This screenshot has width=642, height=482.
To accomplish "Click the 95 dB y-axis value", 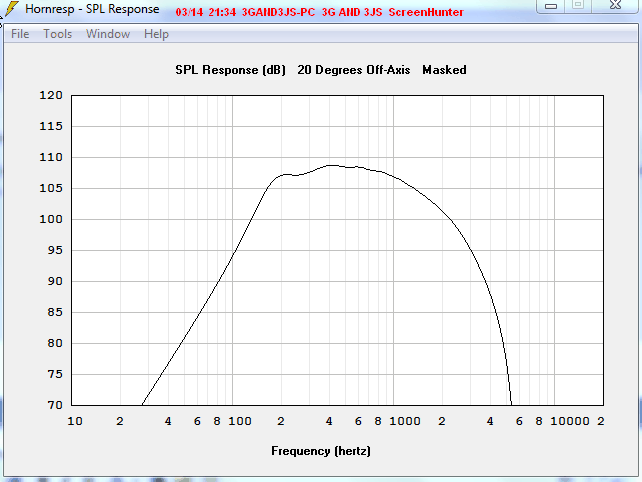I will [x=55, y=250].
